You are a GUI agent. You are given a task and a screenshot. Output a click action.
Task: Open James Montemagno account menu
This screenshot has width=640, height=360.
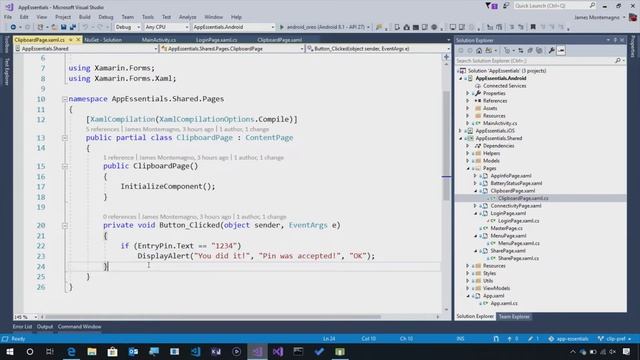pos(600,18)
